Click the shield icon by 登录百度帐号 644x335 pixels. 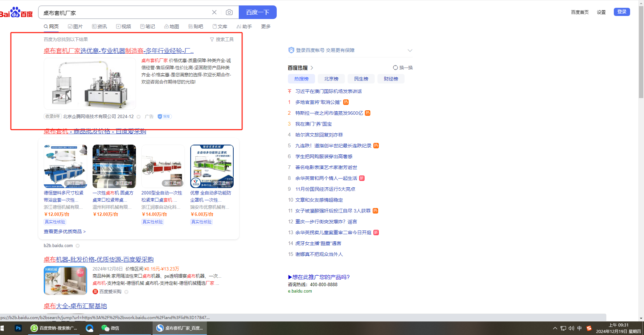point(291,50)
